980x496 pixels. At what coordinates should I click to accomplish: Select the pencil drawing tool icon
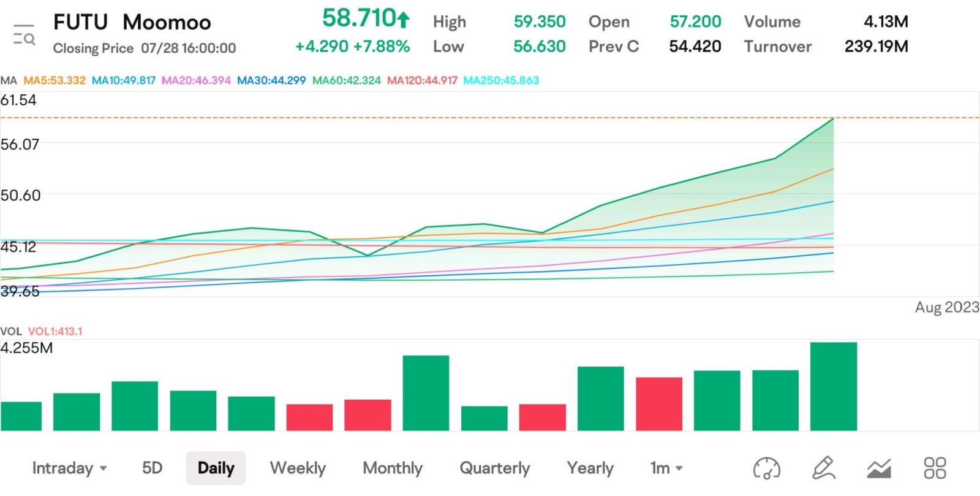point(824,468)
